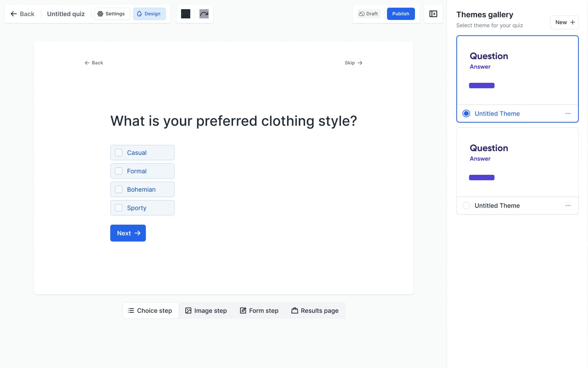Click the Design button
The image size is (588, 368).
pos(149,14)
